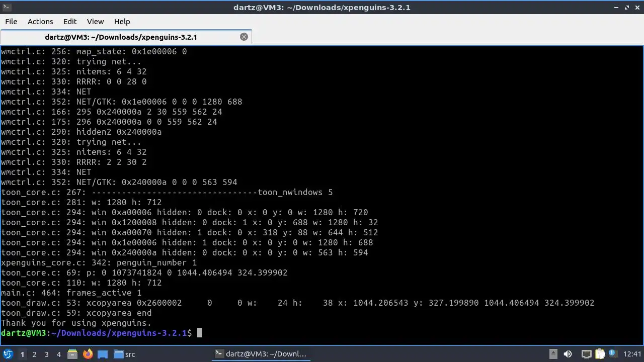The width and height of the screenshot is (644, 362).
Task: Open the LXQt application menu
Action: pos(8,354)
